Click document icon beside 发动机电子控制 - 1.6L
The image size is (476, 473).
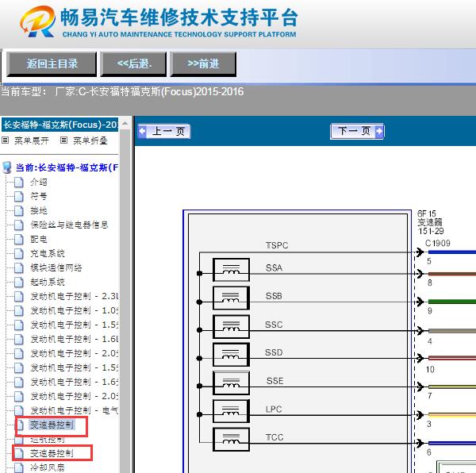19,339
